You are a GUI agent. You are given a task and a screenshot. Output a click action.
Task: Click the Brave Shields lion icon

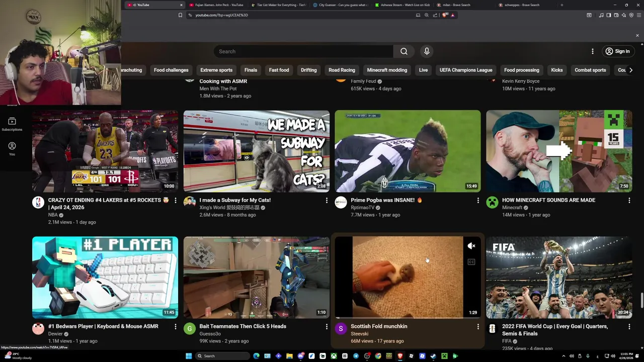445,15
